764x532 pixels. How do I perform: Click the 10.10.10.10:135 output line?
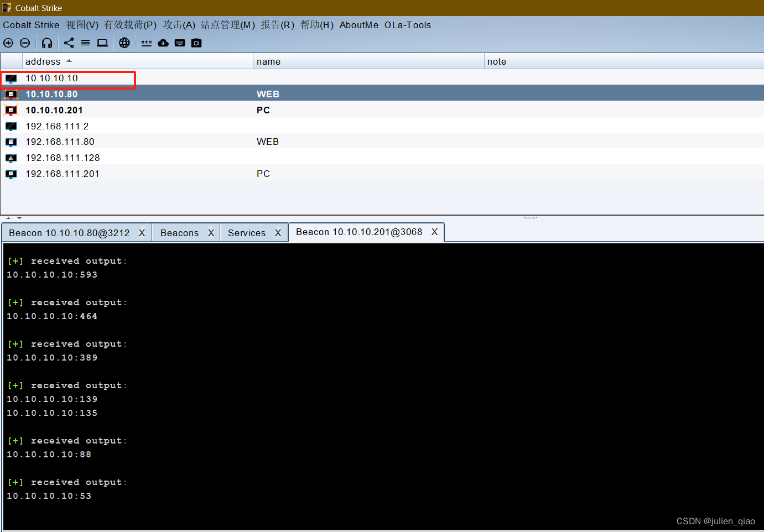(x=52, y=413)
